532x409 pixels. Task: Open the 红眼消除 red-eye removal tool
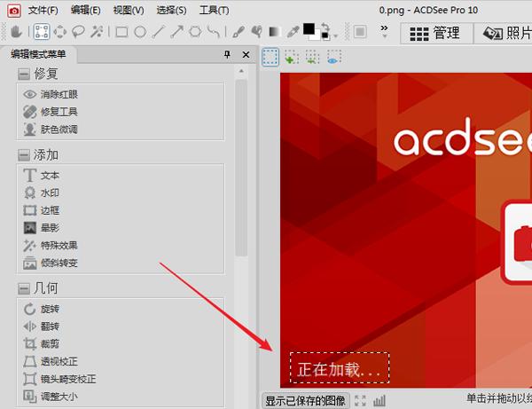coord(59,95)
